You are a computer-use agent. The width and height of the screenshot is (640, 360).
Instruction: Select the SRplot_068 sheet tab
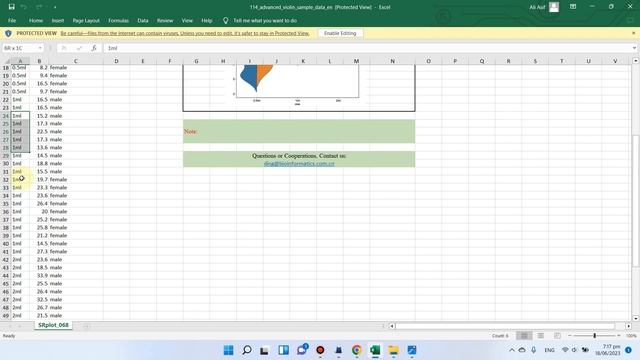tap(53, 325)
